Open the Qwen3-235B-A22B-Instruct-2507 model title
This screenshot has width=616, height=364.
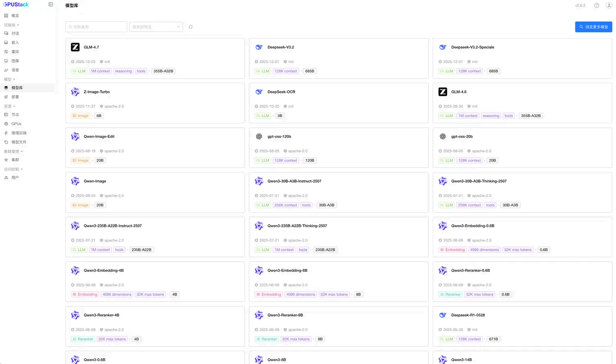tap(113, 226)
